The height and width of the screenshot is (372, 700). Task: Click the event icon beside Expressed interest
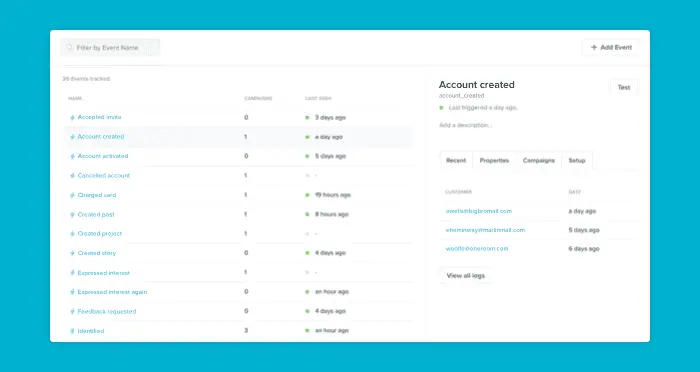72,273
